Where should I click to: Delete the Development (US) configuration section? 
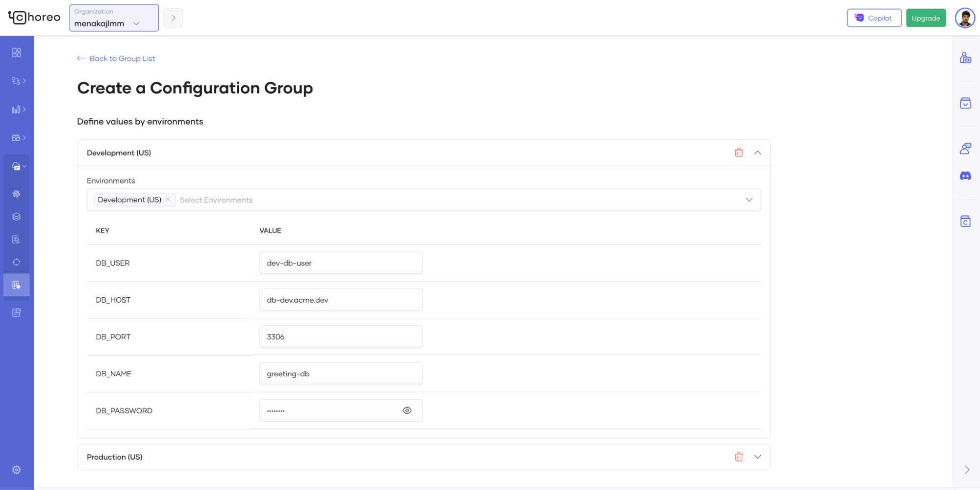[x=738, y=153]
